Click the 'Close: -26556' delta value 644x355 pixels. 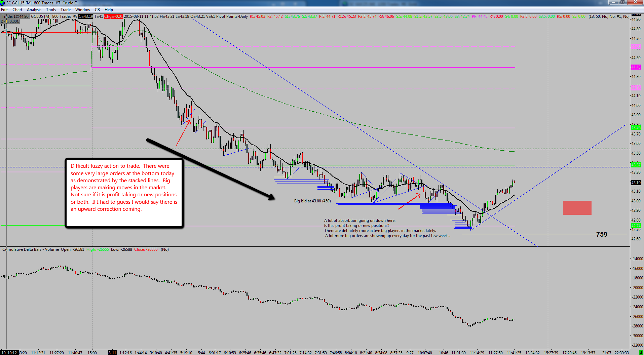pos(146,249)
